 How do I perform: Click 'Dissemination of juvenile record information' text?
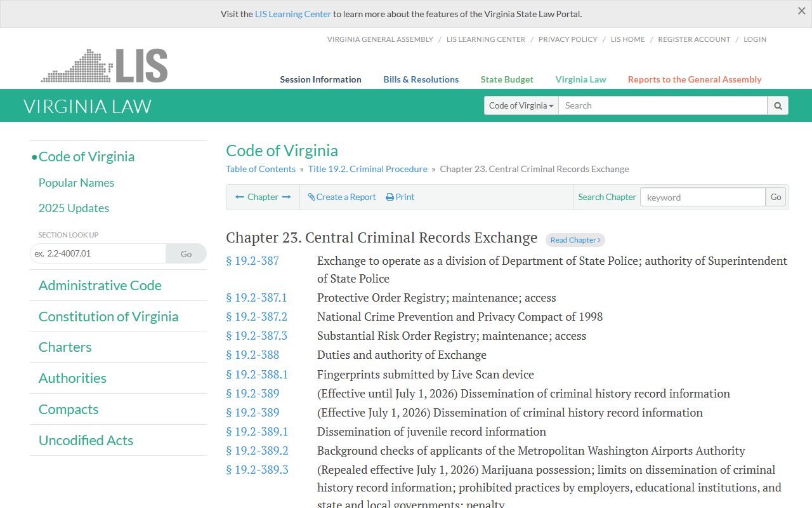(431, 431)
